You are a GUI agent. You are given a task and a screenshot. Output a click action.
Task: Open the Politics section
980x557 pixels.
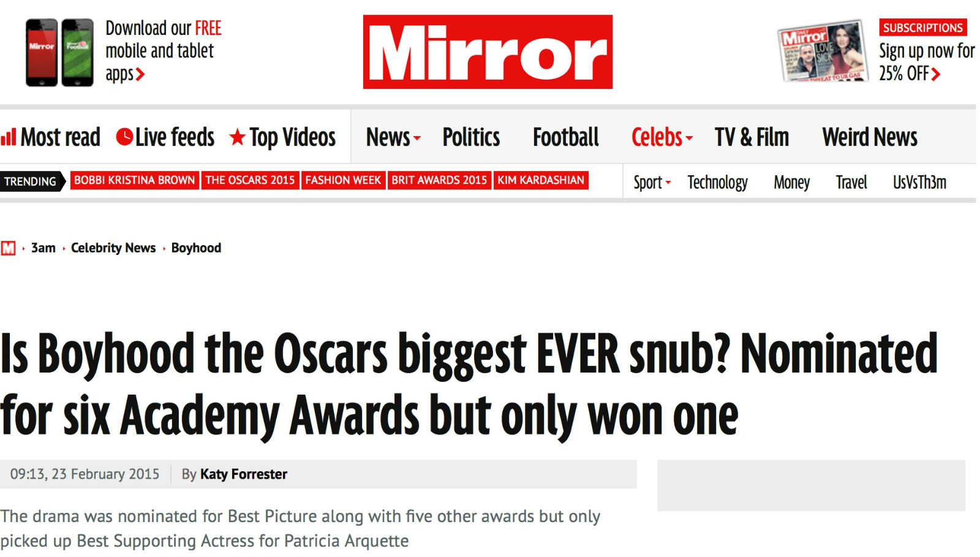(x=471, y=137)
